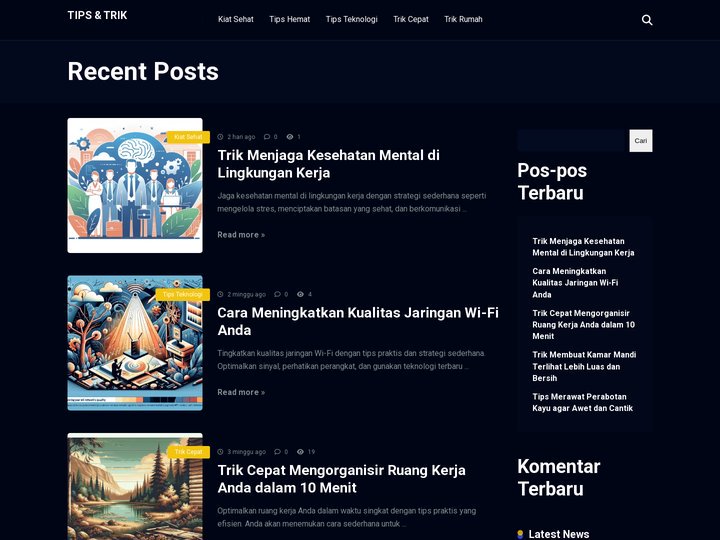This screenshot has width=720, height=540.
Task: Open sidebar link Tips Merawat Perabotan Kayu
Action: point(583,402)
